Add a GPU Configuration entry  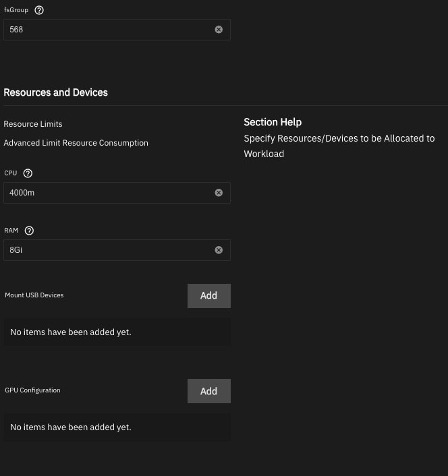click(x=209, y=391)
